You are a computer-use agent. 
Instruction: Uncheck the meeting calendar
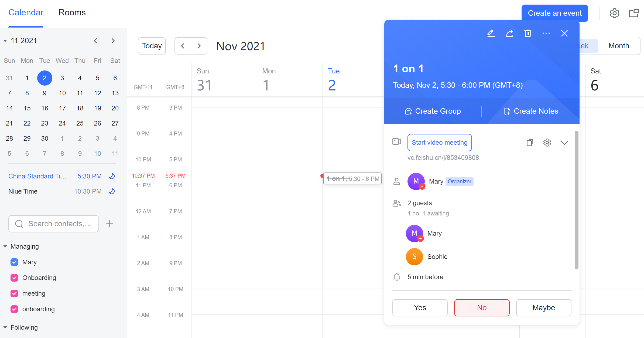coord(14,293)
